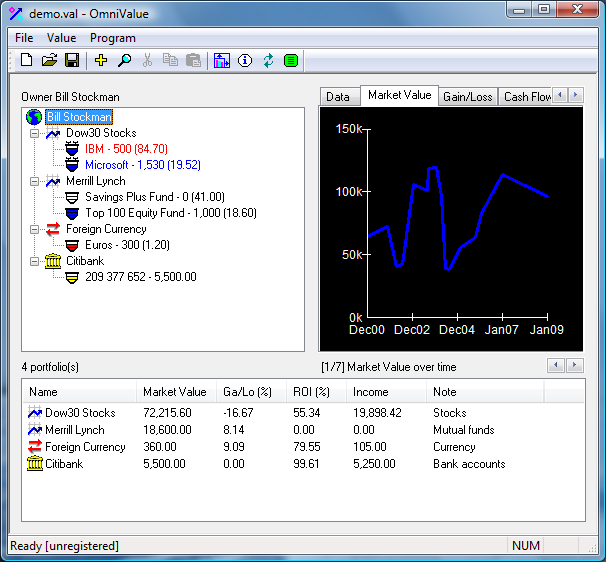Screen dimensions: 606x562
Task: Switch to the Data tab
Action: coord(340,97)
